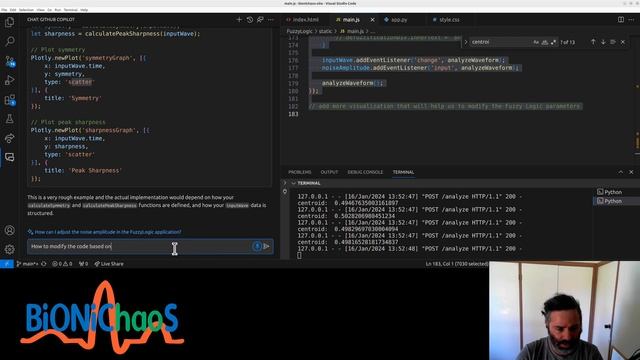Screen dimensions: 640x360
Task: Open the Terminal menu
Action: (x=70, y=9)
